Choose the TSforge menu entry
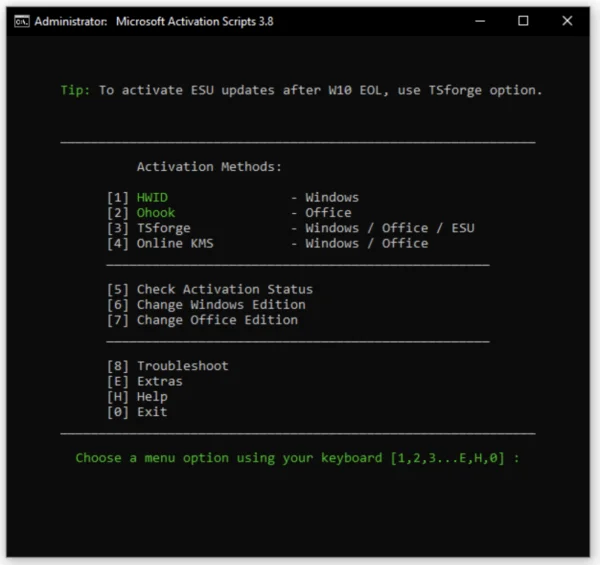This screenshot has width=600, height=565. [163, 228]
